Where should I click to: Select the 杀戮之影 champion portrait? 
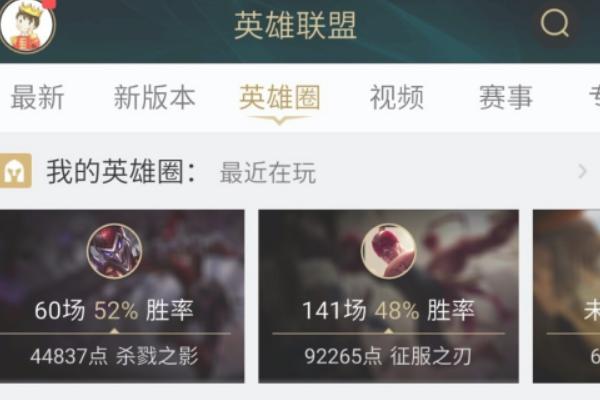(x=115, y=251)
